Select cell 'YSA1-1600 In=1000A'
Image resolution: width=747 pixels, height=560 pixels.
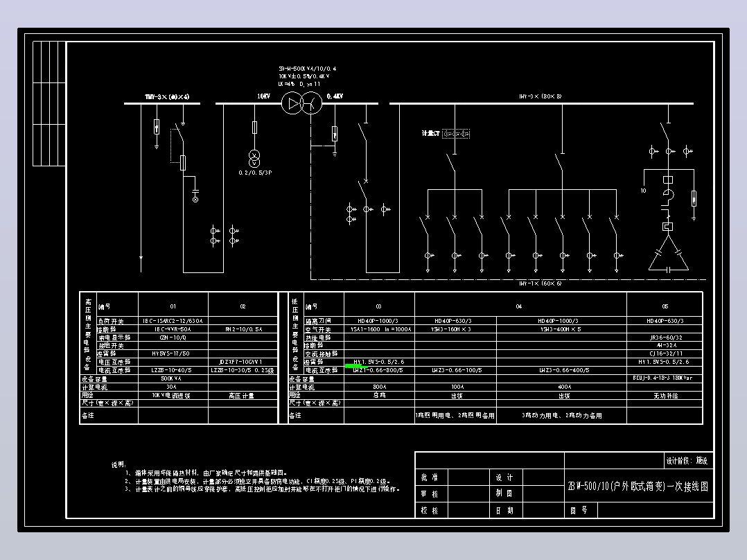380,329
